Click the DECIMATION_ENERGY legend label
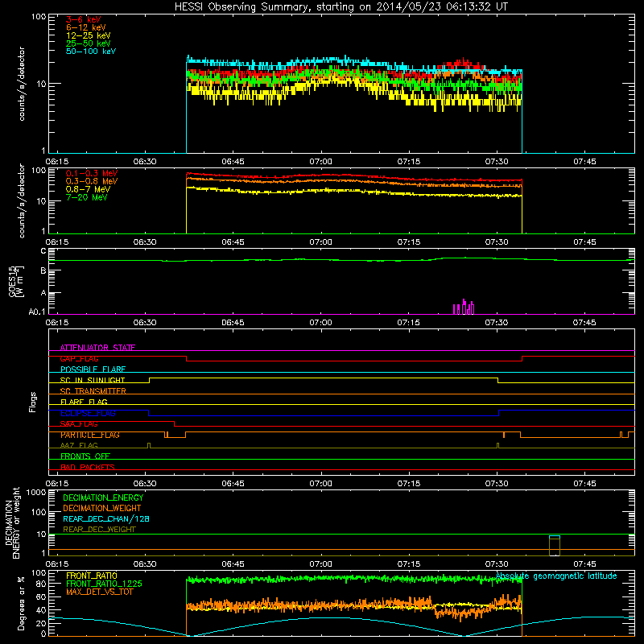 [x=103, y=497]
